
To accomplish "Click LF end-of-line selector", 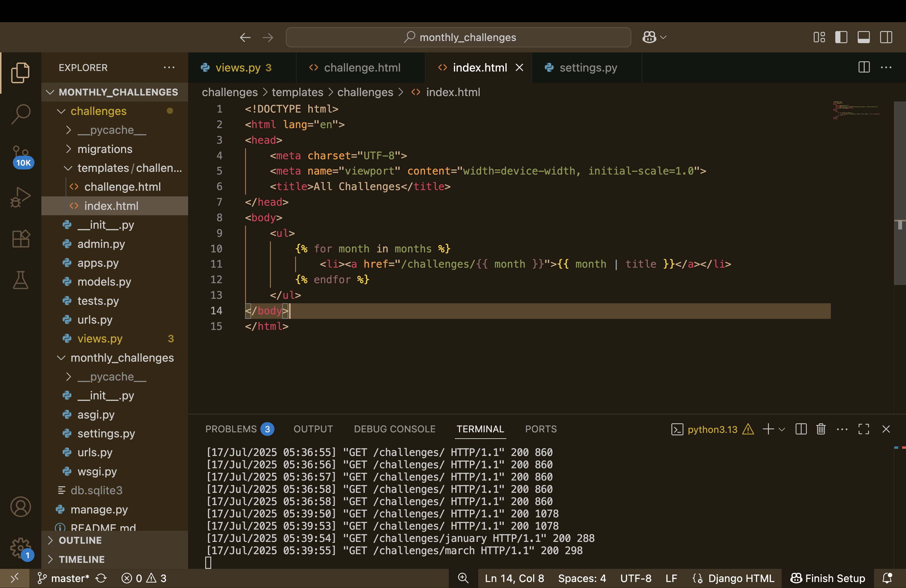I will tap(671, 578).
